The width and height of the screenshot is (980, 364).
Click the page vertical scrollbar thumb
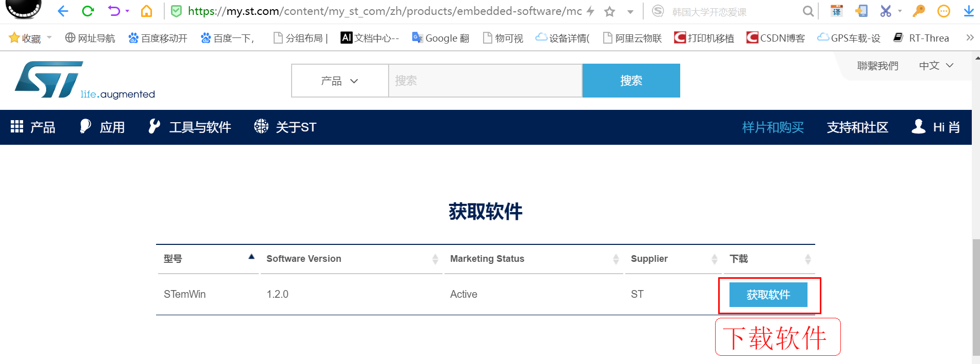(x=976, y=297)
